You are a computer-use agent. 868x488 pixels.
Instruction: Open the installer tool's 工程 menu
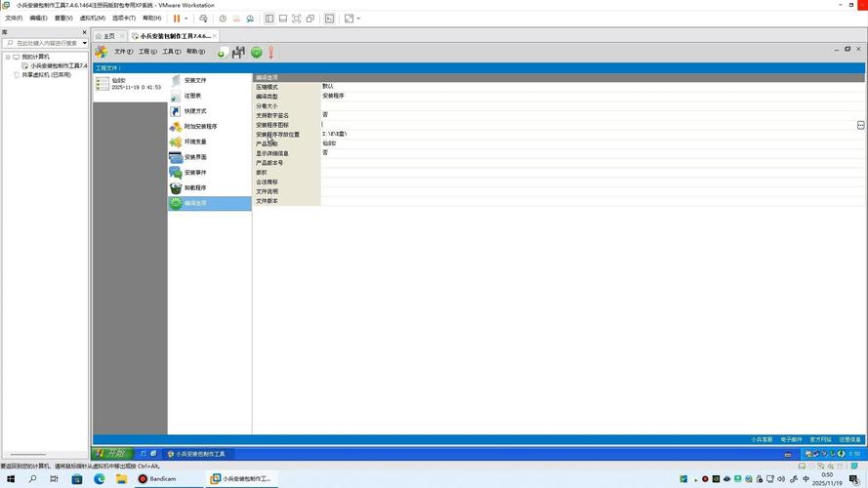point(147,52)
